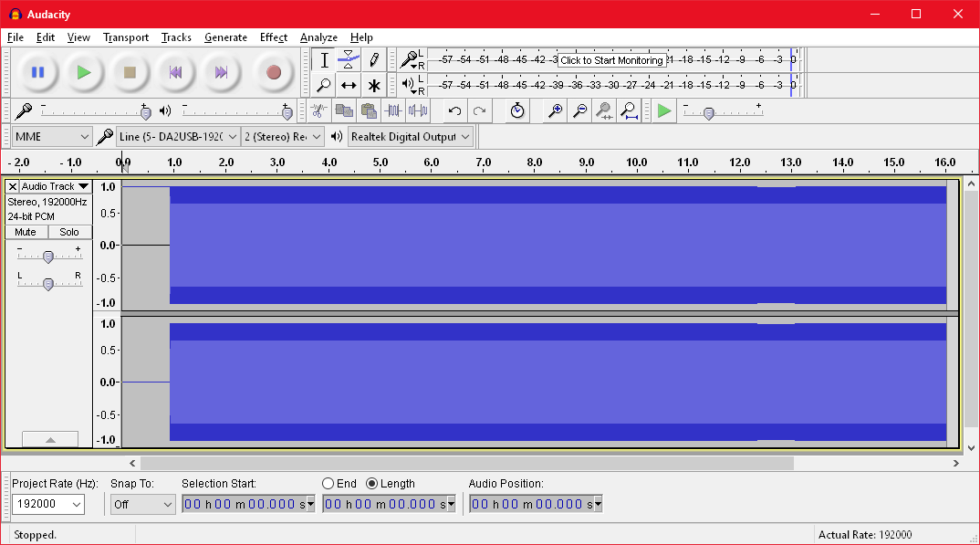Skip to Start of the track
Viewport: 980px width, 545px height.
[x=175, y=72]
